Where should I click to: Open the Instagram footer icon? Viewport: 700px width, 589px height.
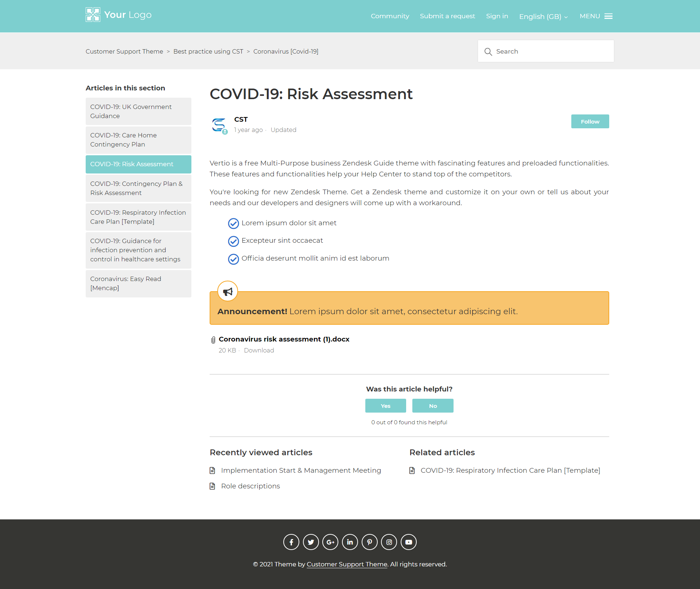389,542
